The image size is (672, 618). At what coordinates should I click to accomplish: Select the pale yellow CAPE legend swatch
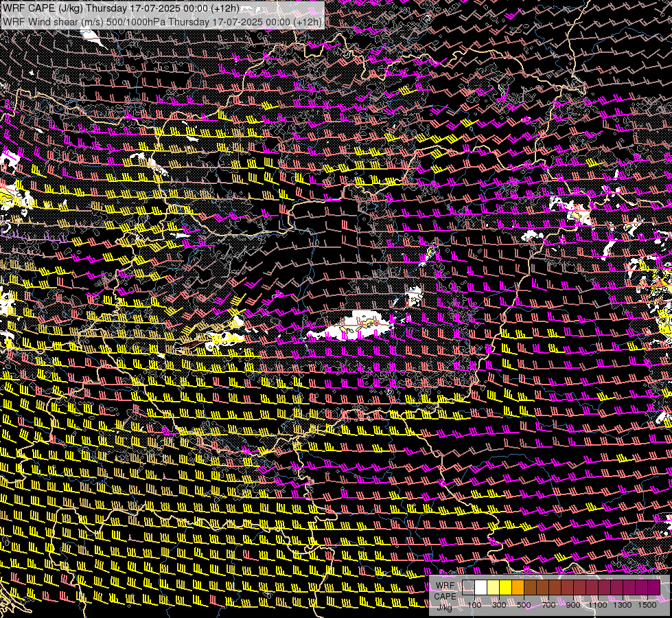pos(494,587)
